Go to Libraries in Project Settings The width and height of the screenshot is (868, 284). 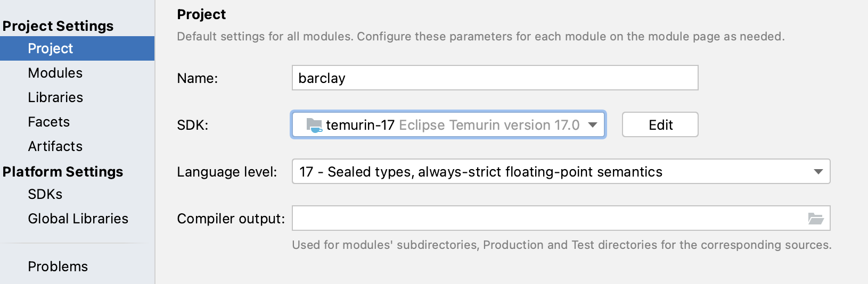point(55,97)
